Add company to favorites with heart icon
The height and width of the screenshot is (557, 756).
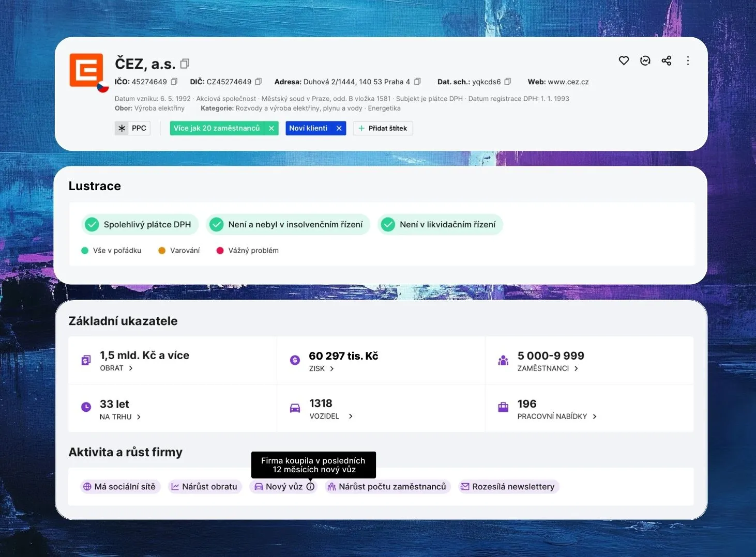[x=624, y=61]
